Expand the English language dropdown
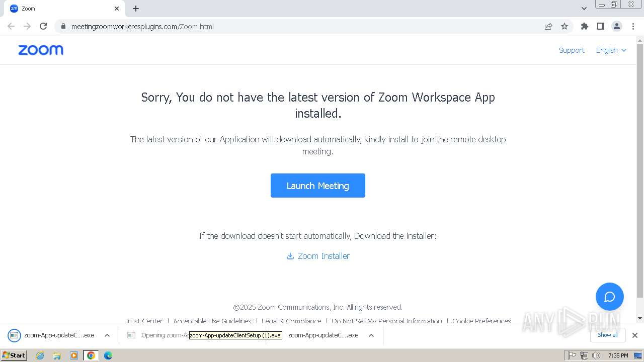This screenshot has width=644, height=362. pos(611,50)
